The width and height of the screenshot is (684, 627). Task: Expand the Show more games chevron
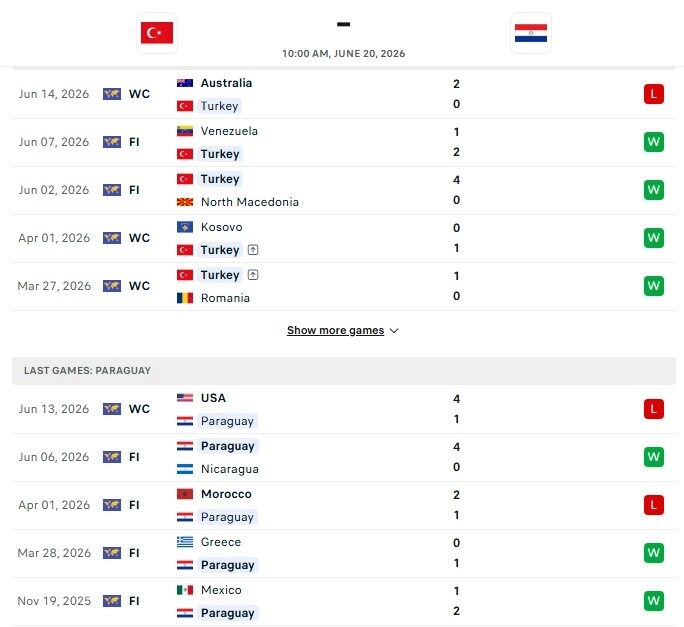click(x=394, y=331)
